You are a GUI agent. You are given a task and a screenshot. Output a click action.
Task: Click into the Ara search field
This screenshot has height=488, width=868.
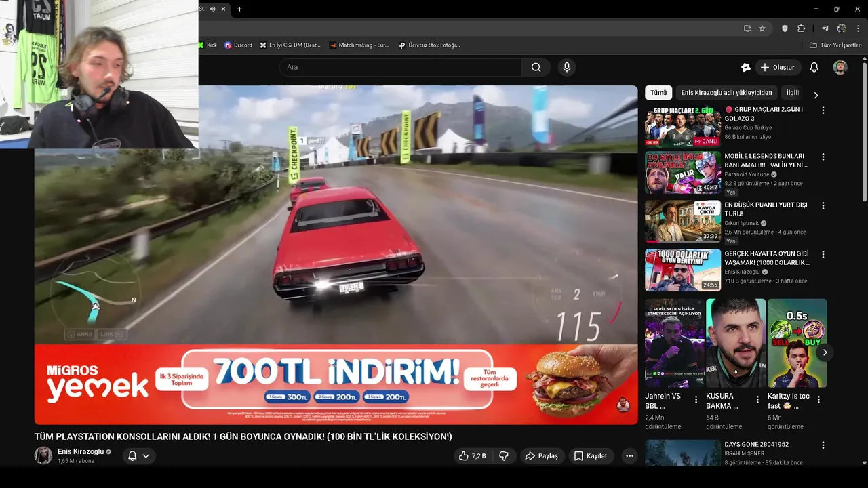coord(400,67)
